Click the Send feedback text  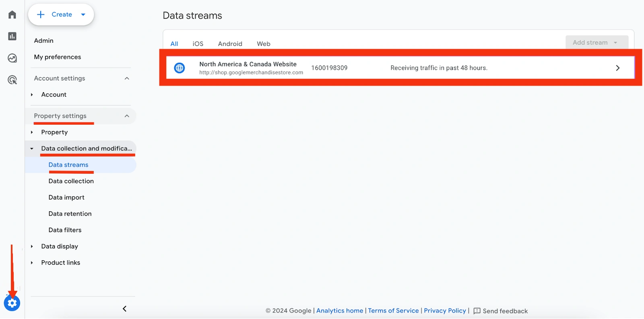pos(505,311)
